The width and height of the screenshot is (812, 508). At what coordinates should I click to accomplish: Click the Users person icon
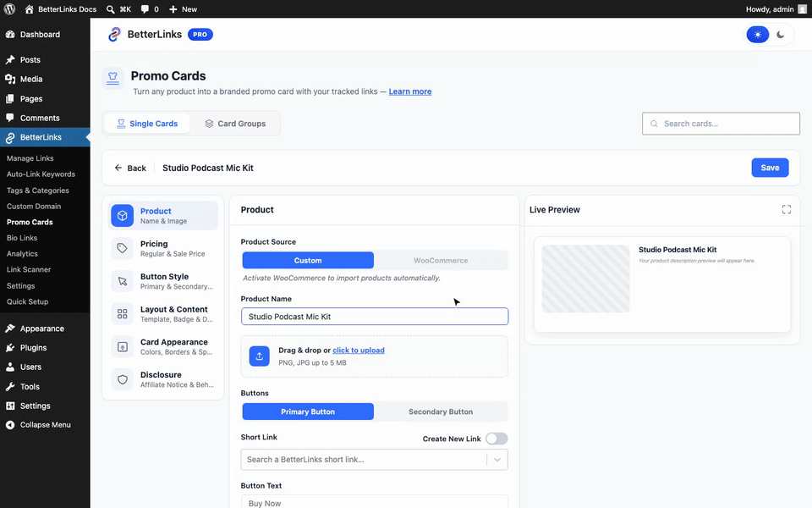(x=10, y=367)
